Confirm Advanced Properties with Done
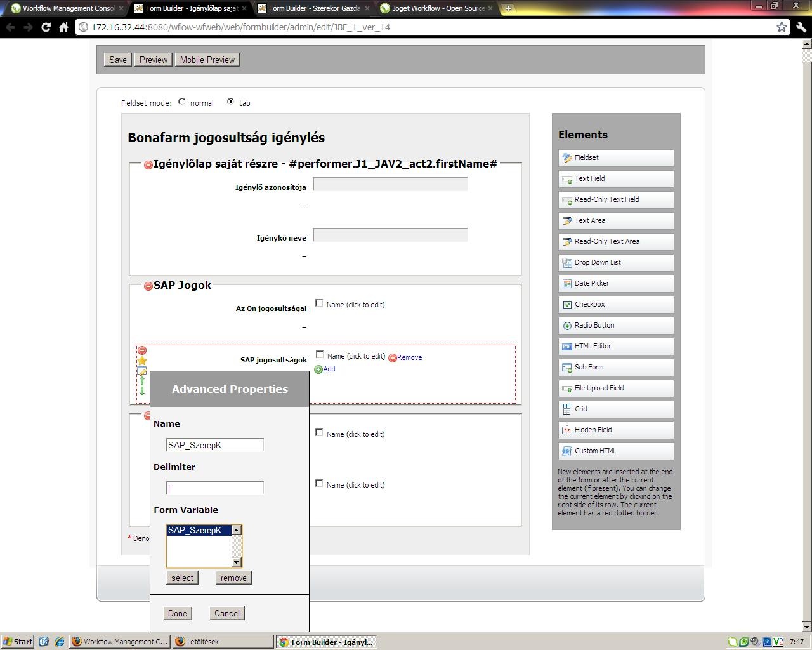The width and height of the screenshot is (812, 650). (x=178, y=613)
